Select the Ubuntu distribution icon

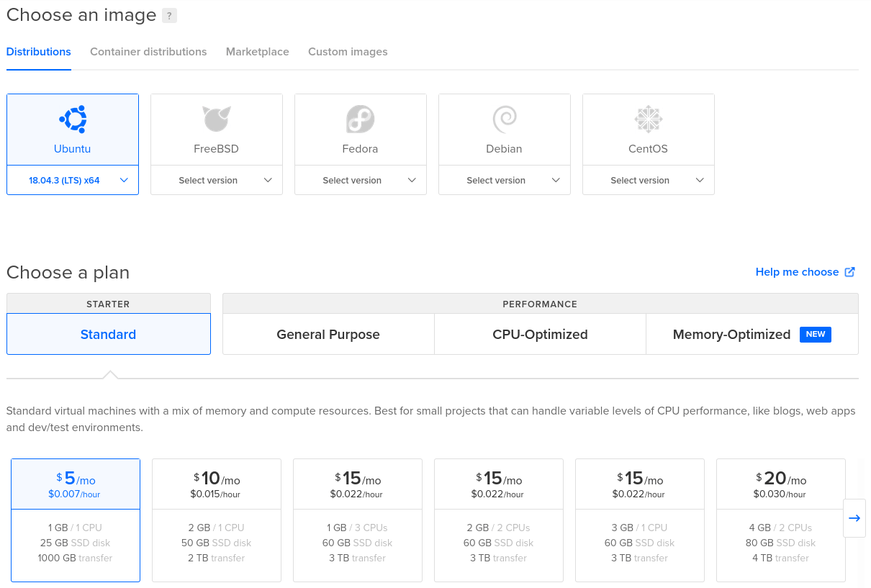[72, 119]
